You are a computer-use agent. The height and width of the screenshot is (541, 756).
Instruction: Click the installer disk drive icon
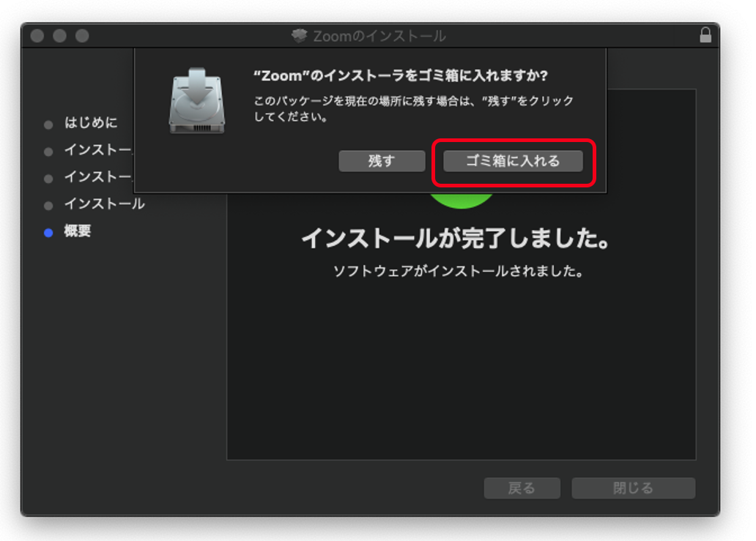coord(197,101)
